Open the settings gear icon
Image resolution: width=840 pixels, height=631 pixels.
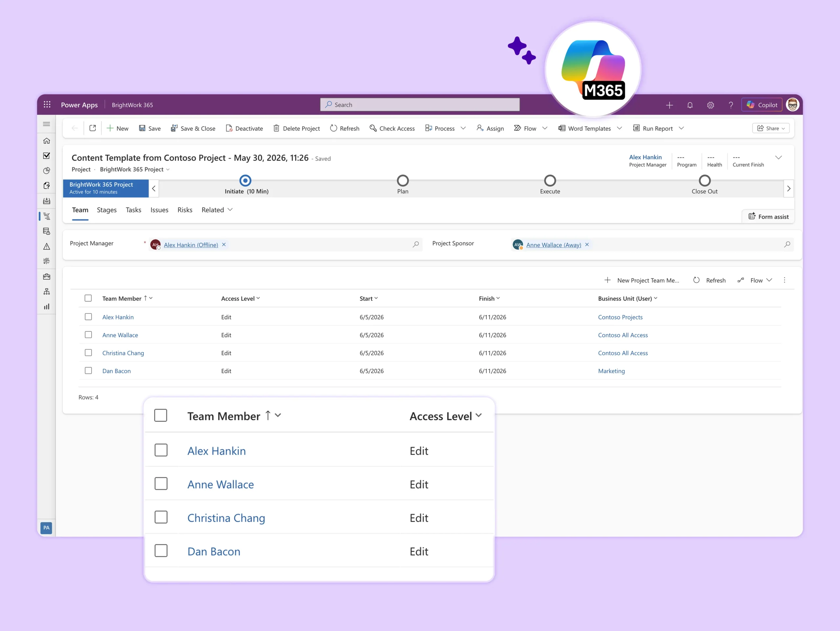[x=710, y=105]
